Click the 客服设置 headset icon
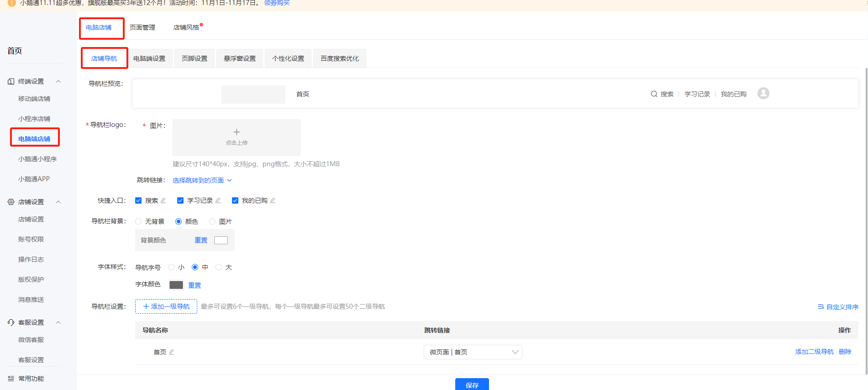This screenshot has height=390, width=868. (x=11, y=322)
